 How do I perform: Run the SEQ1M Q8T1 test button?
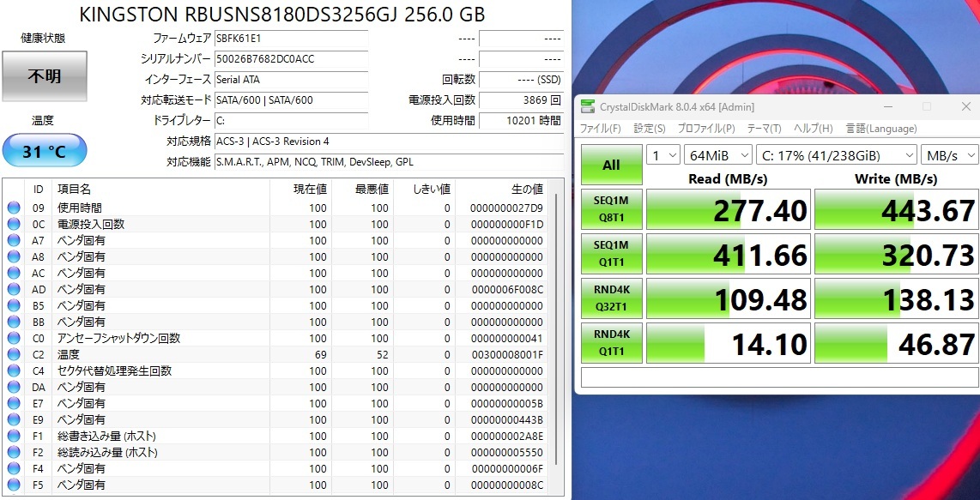pos(612,209)
